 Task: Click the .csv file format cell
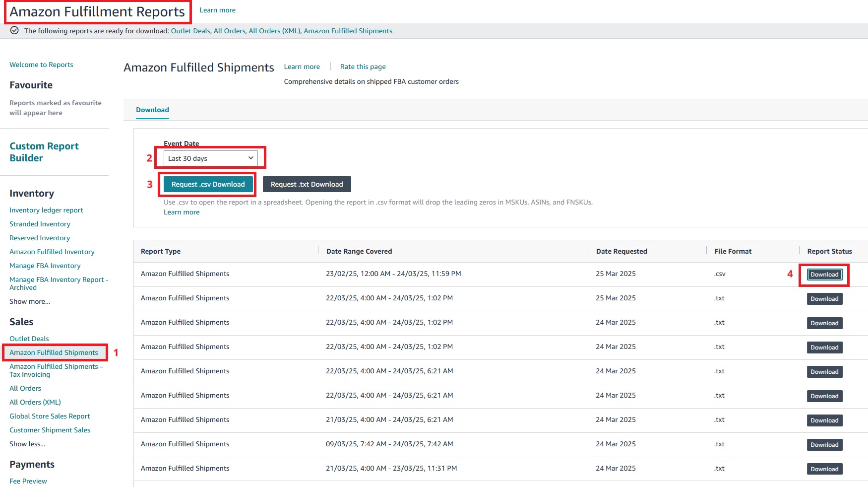(x=720, y=274)
